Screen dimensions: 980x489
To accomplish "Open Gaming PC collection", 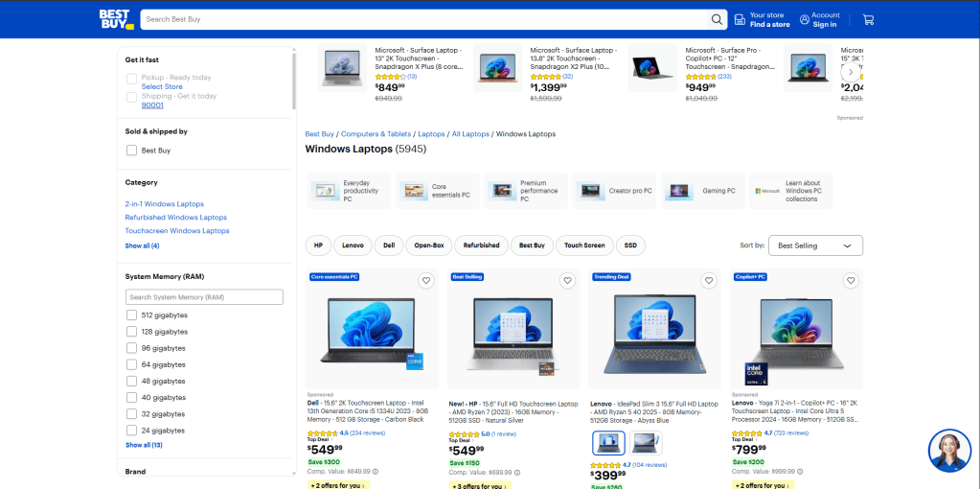I will (x=702, y=191).
